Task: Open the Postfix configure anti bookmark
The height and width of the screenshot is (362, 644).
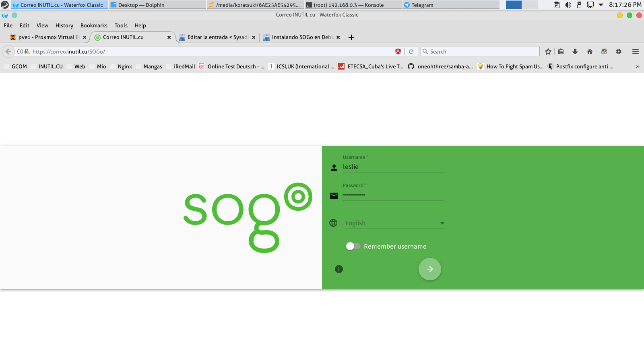Action: tap(580, 67)
